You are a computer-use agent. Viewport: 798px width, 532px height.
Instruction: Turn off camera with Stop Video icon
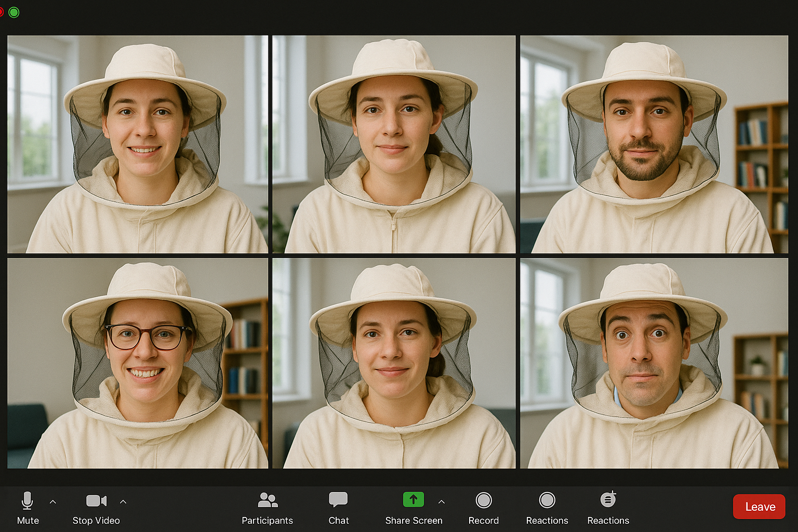click(x=96, y=500)
